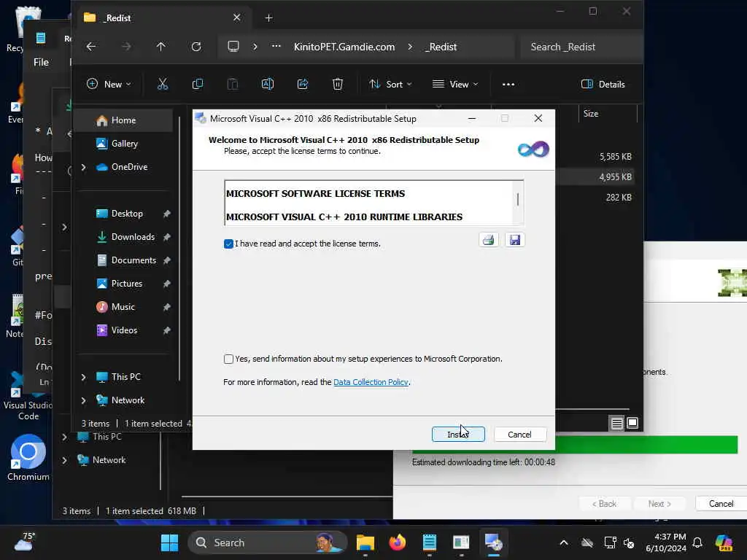The image size is (747, 560).
Task: Go back with the Explorer back arrow
Action: [x=91, y=47]
